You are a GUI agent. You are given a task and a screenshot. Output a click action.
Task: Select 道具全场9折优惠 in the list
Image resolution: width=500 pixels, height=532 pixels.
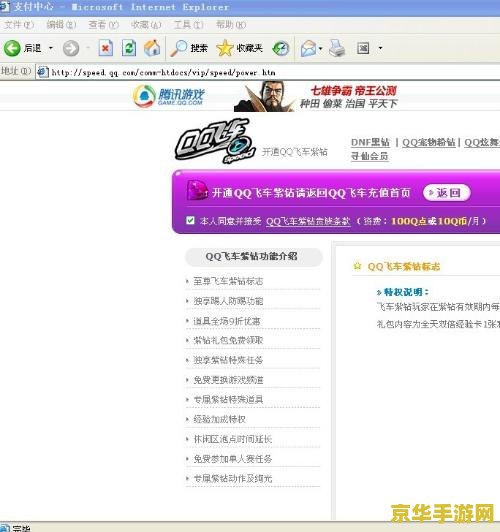227,321
